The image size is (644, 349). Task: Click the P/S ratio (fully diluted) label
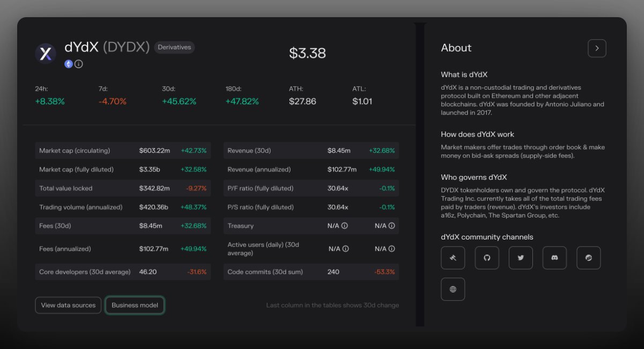pyautogui.click(x=260, y=207)
